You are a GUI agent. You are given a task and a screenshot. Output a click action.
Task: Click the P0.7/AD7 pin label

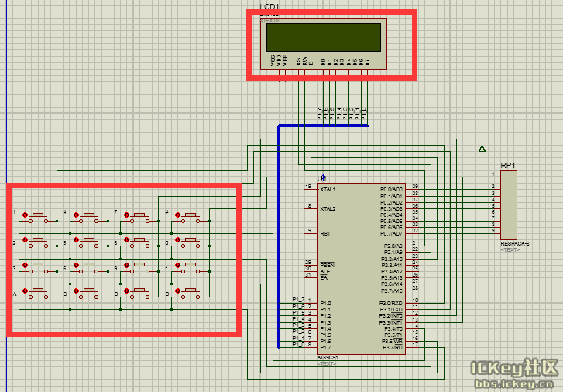(391, 233)
